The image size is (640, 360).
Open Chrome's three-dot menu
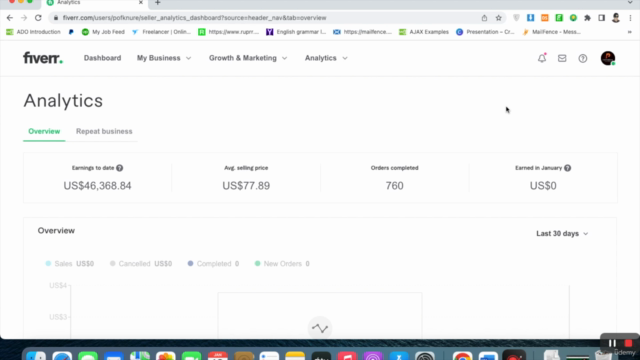coord(631,18)
